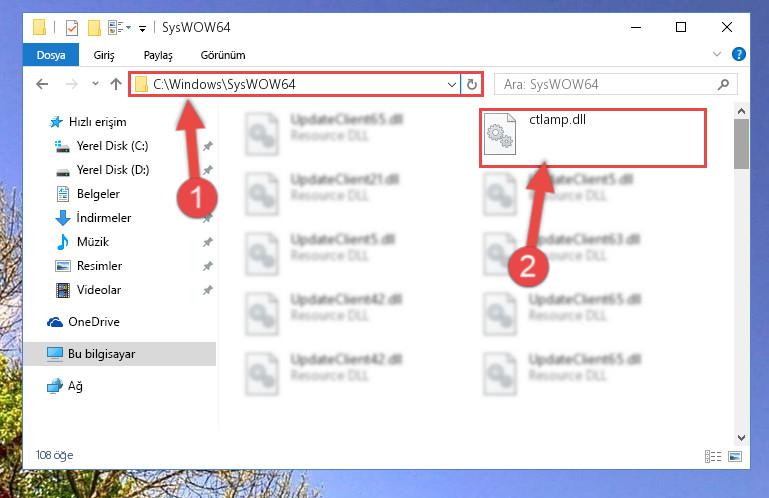Viewport: 769px width, 498px height.
Task: Open Yerel Disk (C:) in sidebar
Action: pos(112,146)
